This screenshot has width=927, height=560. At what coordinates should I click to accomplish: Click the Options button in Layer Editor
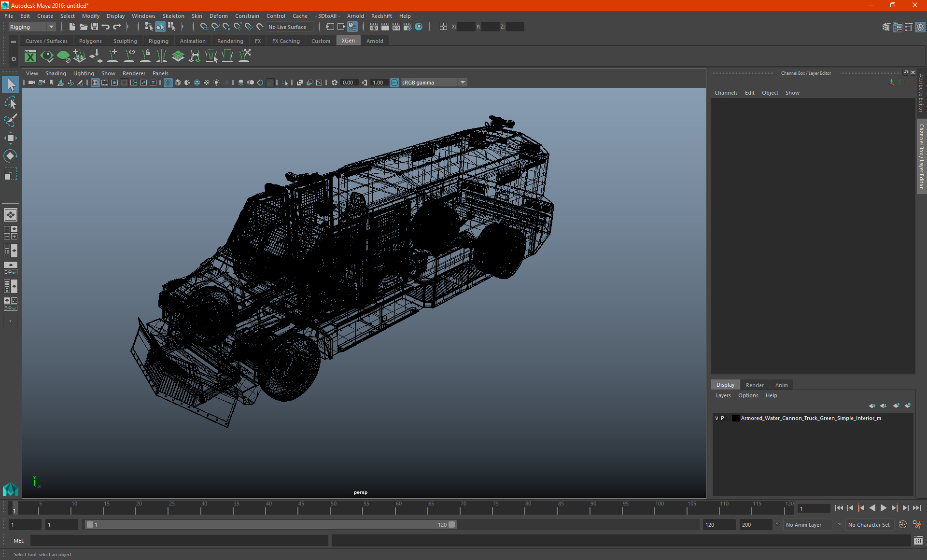coord(747,395)
